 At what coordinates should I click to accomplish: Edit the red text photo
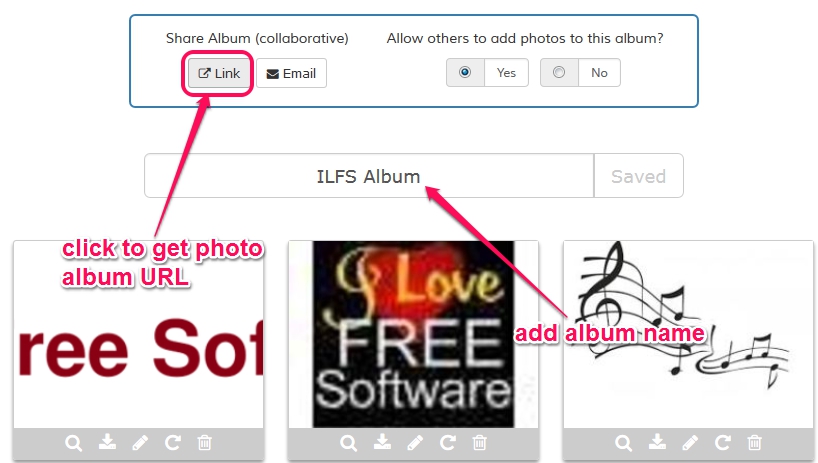click(x=140, y=443)
